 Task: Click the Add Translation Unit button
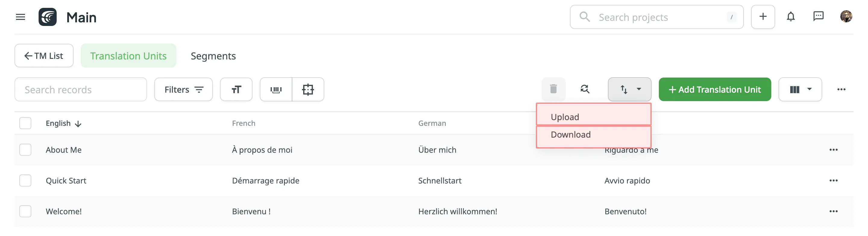coord(714,89)
